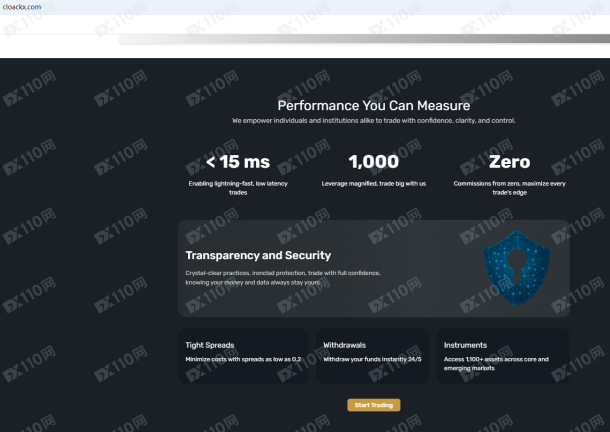
Task: Click 'Minimize costs with spreads' description
Action: click(243, 359)
